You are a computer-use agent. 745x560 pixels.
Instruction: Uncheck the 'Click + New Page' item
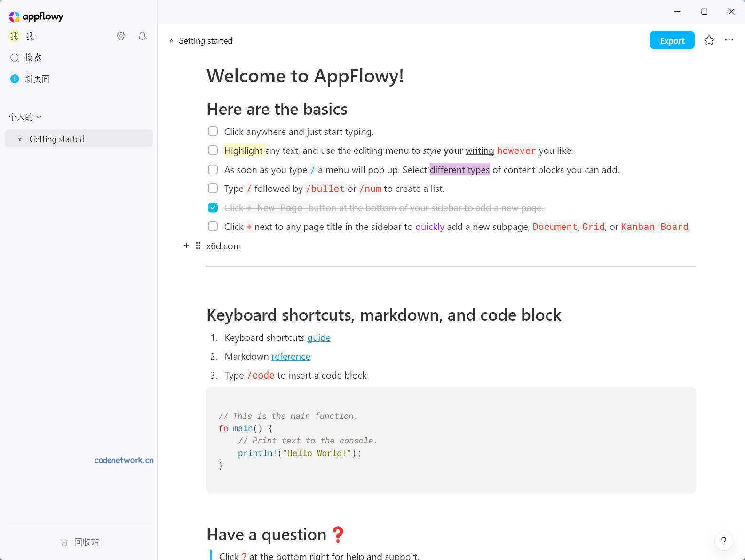click(213, 207)
